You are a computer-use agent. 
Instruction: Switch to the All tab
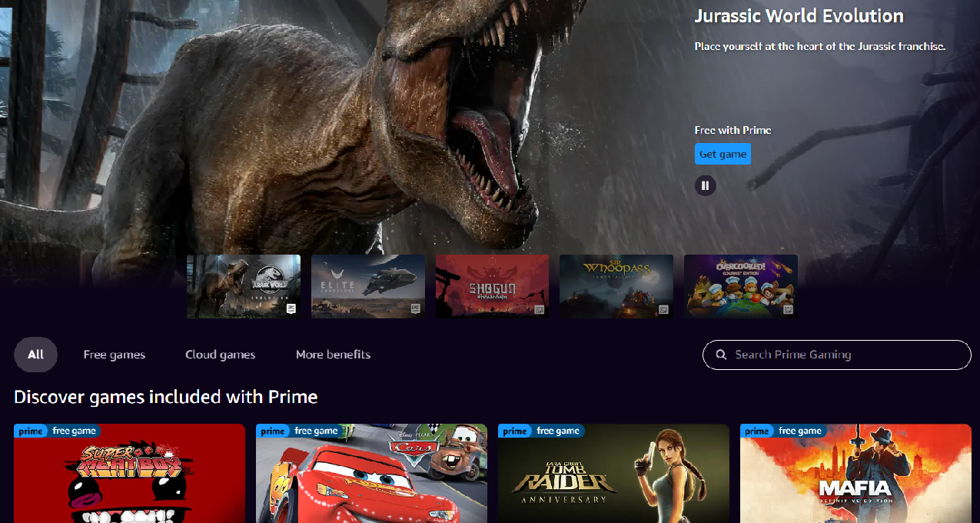tap(35, 355)
